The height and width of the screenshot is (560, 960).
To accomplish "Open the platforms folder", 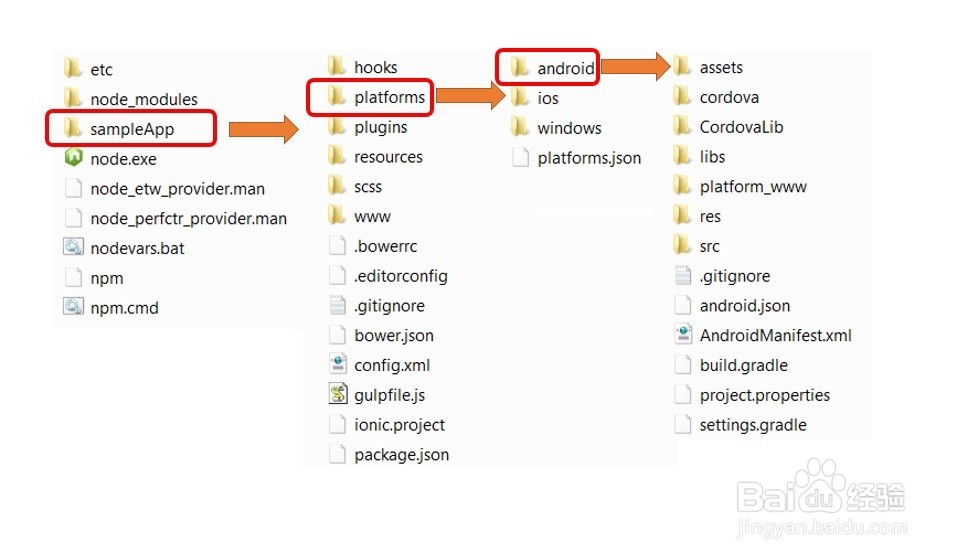I will coord(389,98).
